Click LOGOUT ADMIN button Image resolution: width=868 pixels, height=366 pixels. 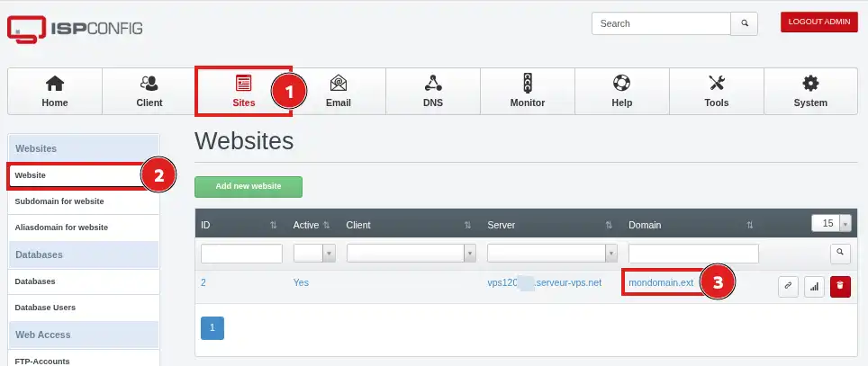click(819, 22)
